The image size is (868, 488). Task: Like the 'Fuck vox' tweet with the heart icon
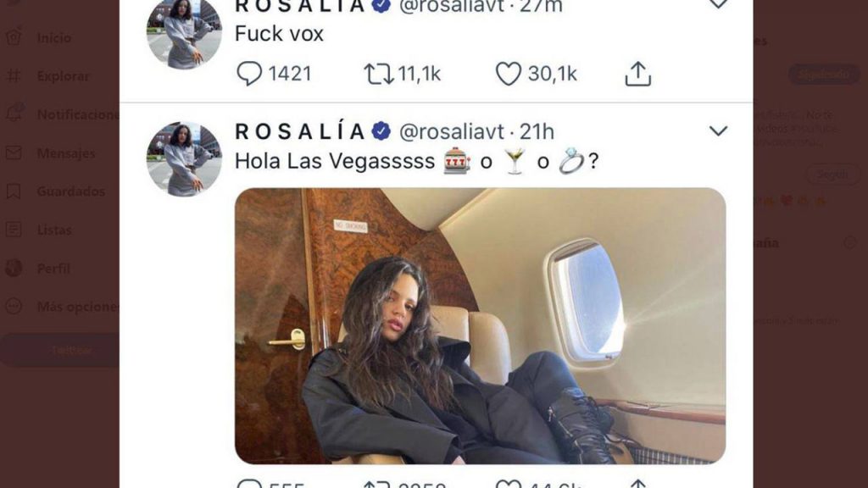(x=509, y=74)
